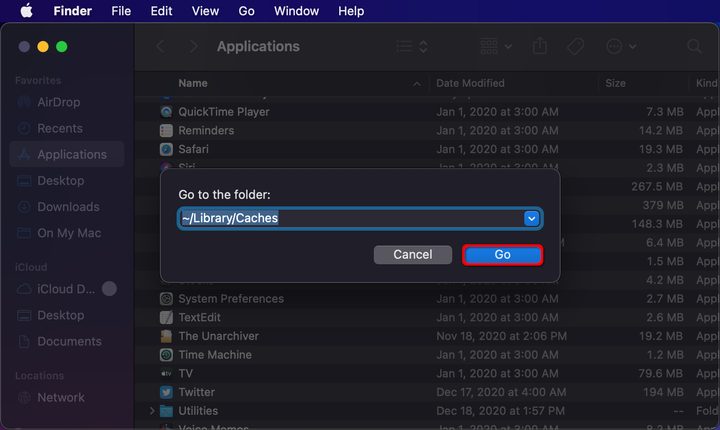Click the Tags toolbar icon
The width and height of the screenshot is (720, 430).
coord(575,46)
